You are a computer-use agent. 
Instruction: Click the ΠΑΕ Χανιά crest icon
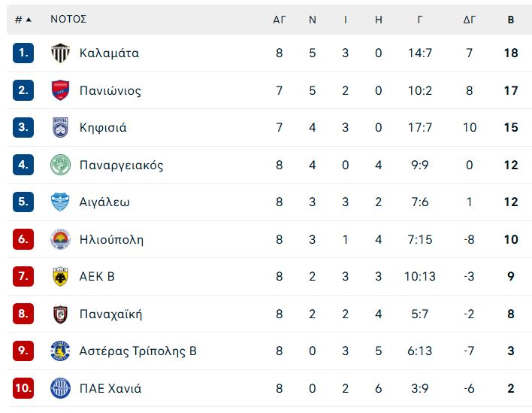[60, 388]
